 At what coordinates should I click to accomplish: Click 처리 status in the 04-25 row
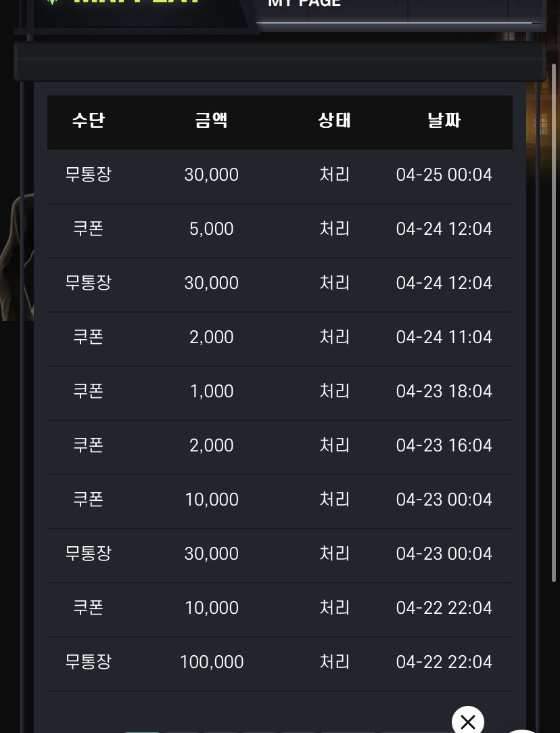334,175
